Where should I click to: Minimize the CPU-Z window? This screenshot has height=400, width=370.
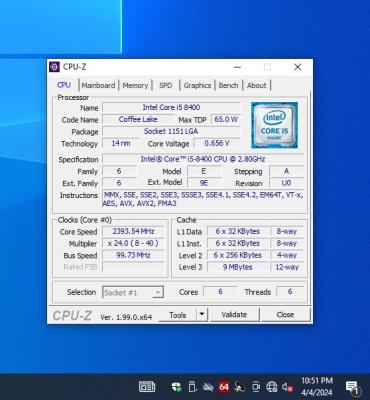click(237, 67)
